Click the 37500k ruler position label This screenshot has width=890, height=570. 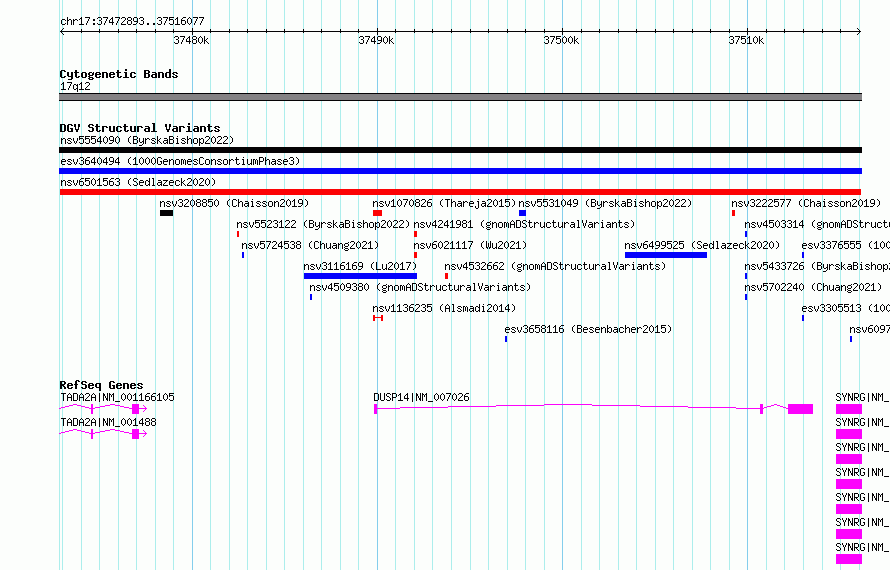pyautogui.click(x=561, y=40)
